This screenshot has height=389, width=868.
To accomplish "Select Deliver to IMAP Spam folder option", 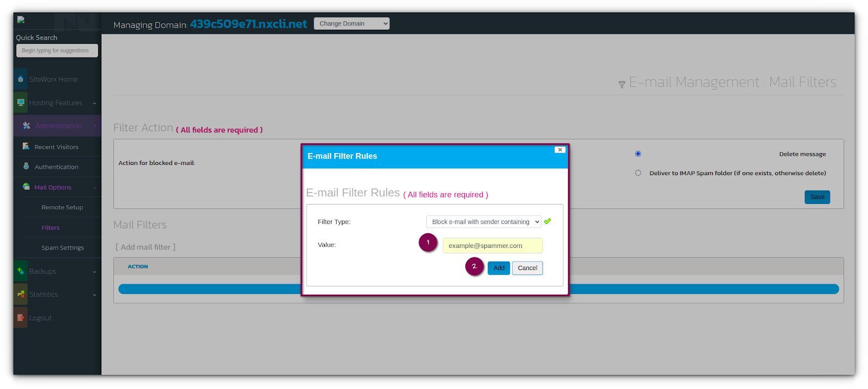I will (x=638, y=173).
